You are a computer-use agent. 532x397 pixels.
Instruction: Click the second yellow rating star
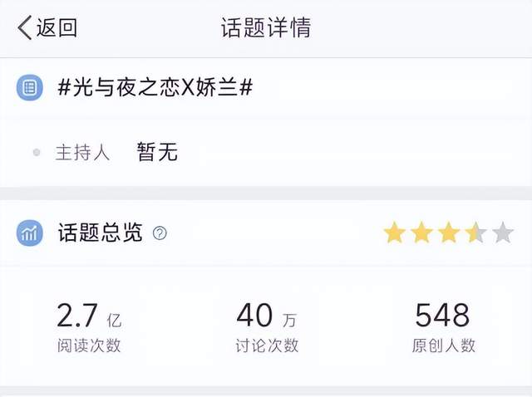point(421,233)
